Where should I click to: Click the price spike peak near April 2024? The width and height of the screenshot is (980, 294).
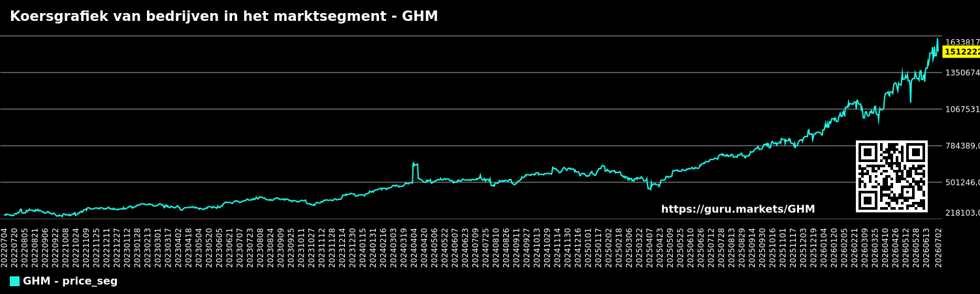414,163
